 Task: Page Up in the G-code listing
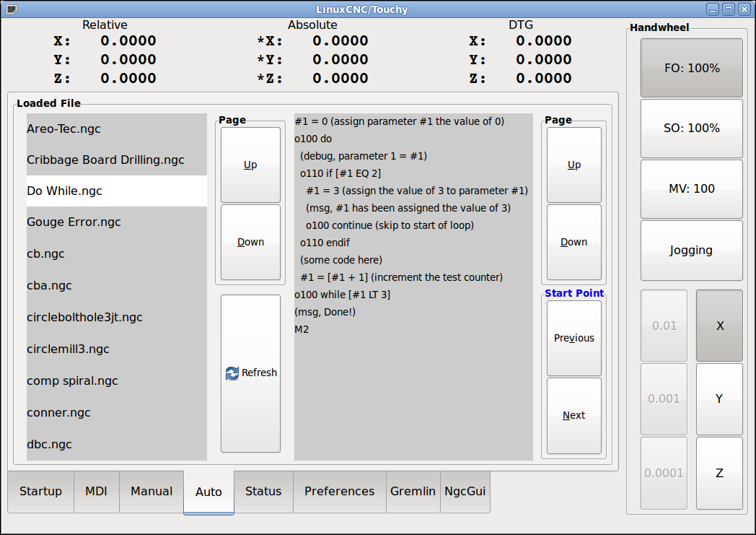574,165
